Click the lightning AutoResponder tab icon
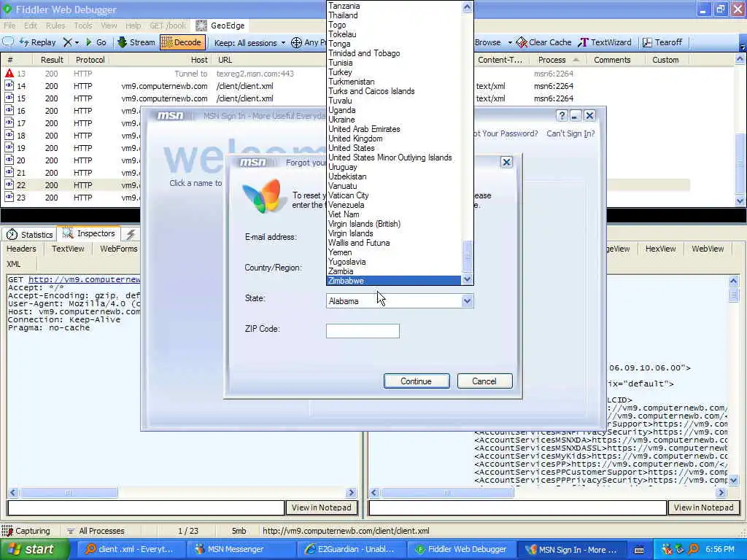The width and height of the screenshot is (747, 560). pyautogui.click(x=131, y=234)
